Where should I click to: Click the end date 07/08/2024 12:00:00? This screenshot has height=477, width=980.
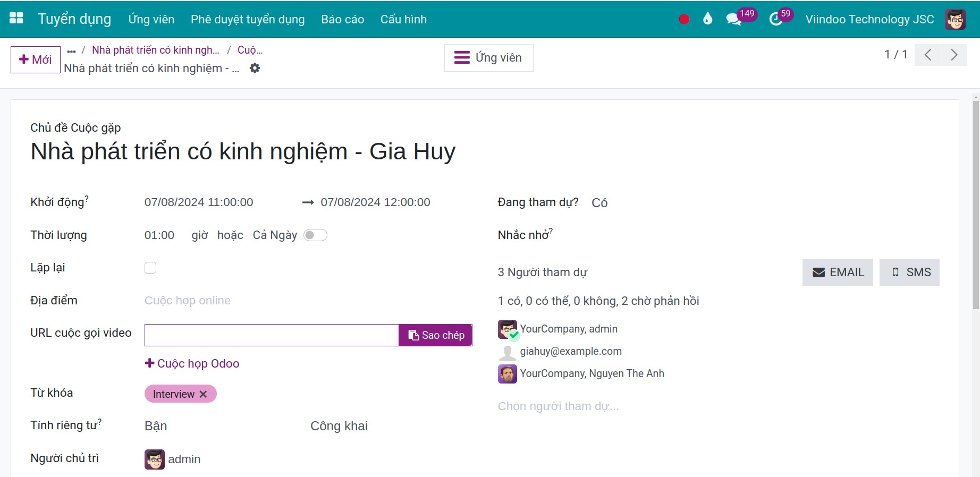pyautogui.click(x=375, y=202)
